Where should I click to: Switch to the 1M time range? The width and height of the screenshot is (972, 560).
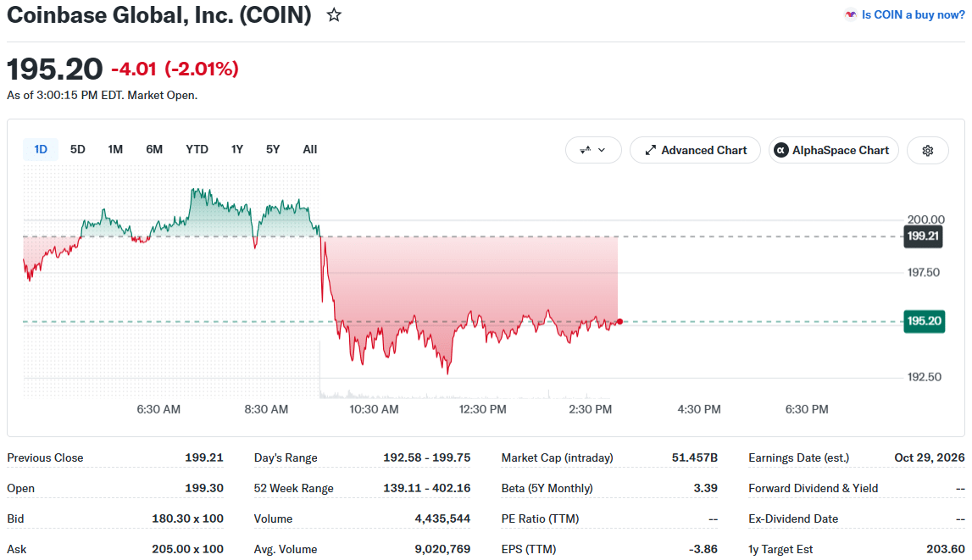[x=115, y=149]
